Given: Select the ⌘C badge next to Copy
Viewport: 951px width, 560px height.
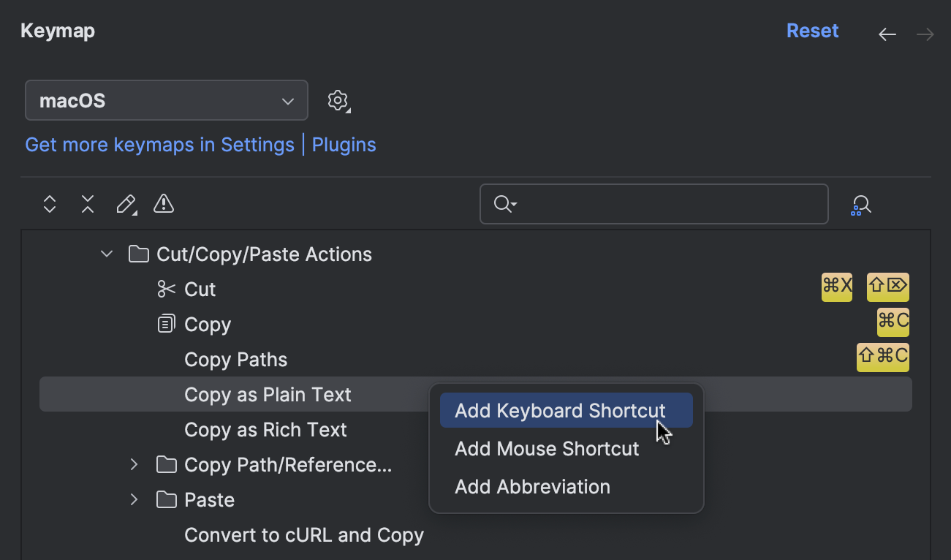Looking at the screenshot, I should click(893, 322).
